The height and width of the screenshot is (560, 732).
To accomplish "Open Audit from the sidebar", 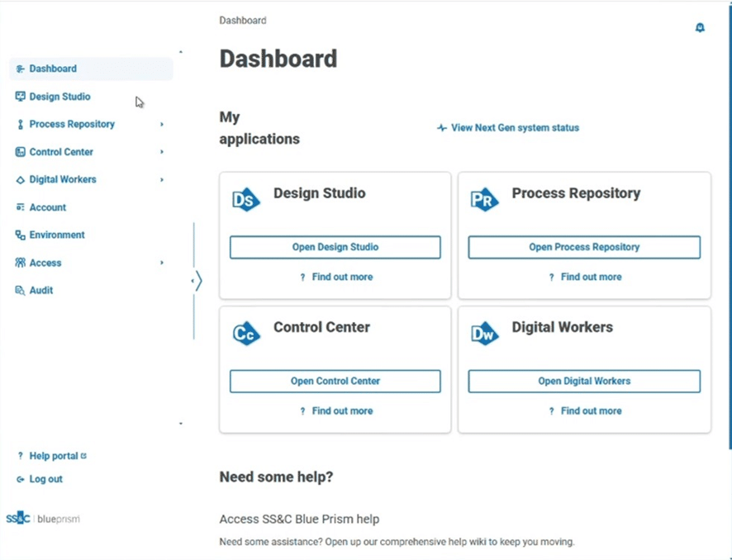I will (91, 290).
